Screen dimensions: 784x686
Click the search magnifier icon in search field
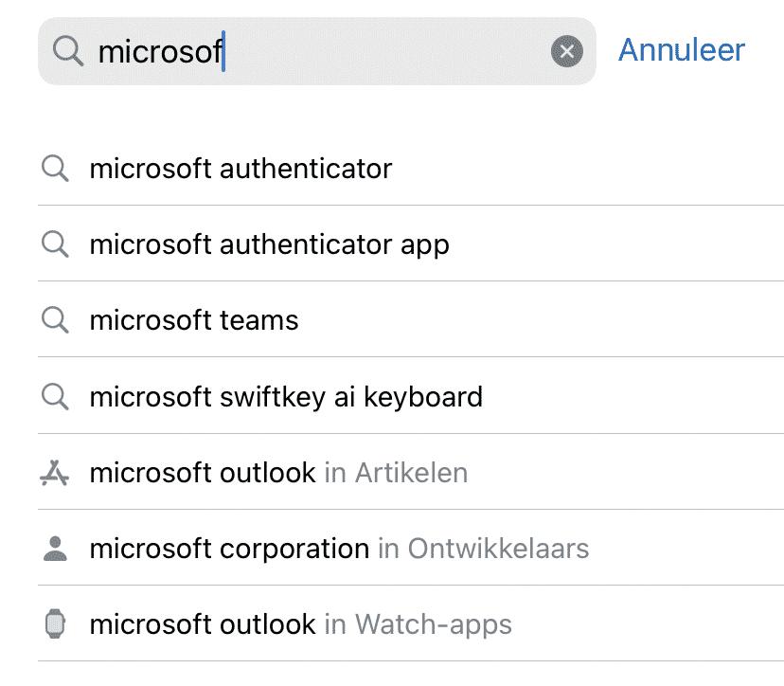pos(68,51)
